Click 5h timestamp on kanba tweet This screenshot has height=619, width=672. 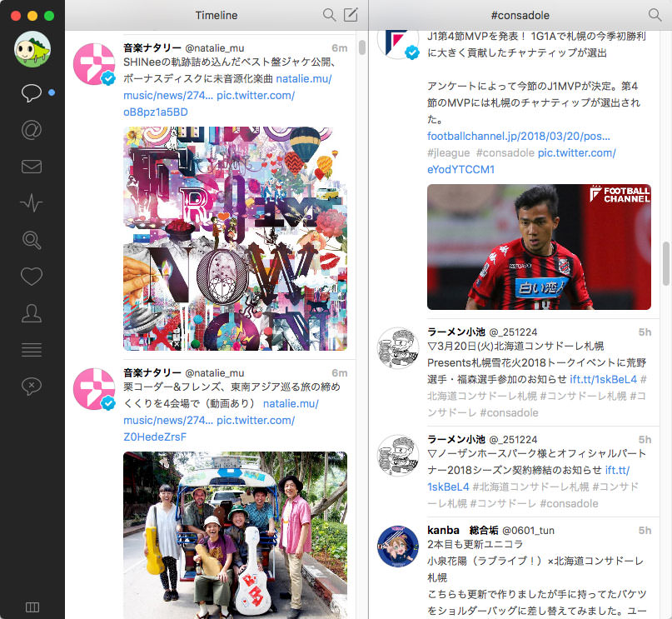click(645, 531)
